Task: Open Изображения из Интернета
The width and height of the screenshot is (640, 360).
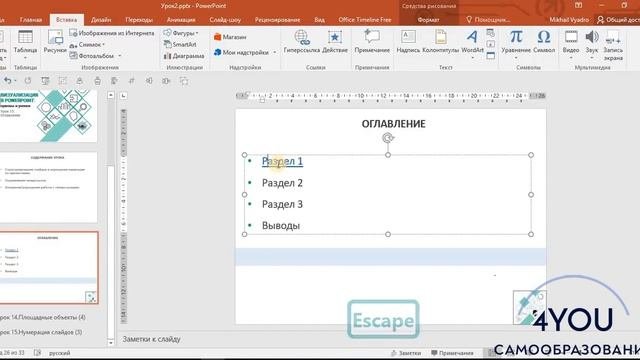Action: coord(112,33)
